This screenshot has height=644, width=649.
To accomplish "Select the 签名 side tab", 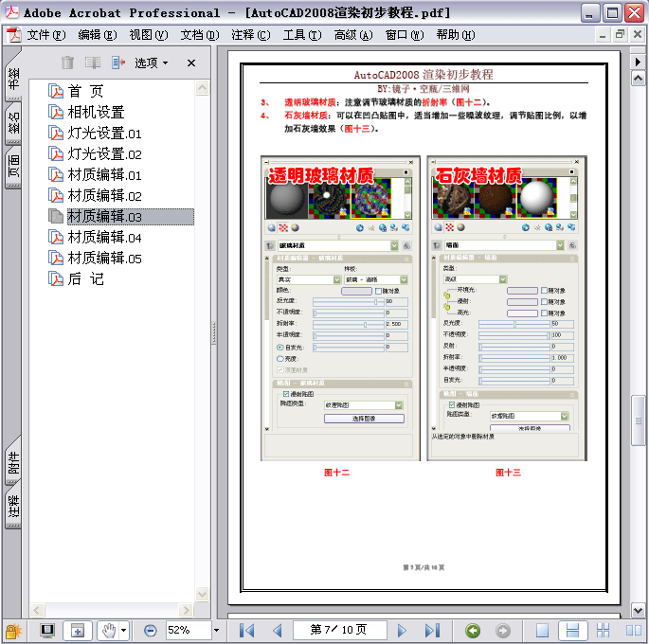I will pos(13,123).
